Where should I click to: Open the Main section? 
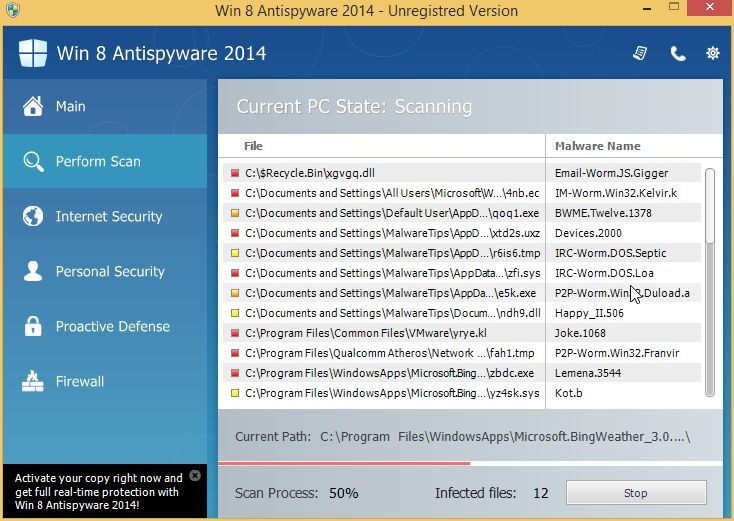coord(105,106)
